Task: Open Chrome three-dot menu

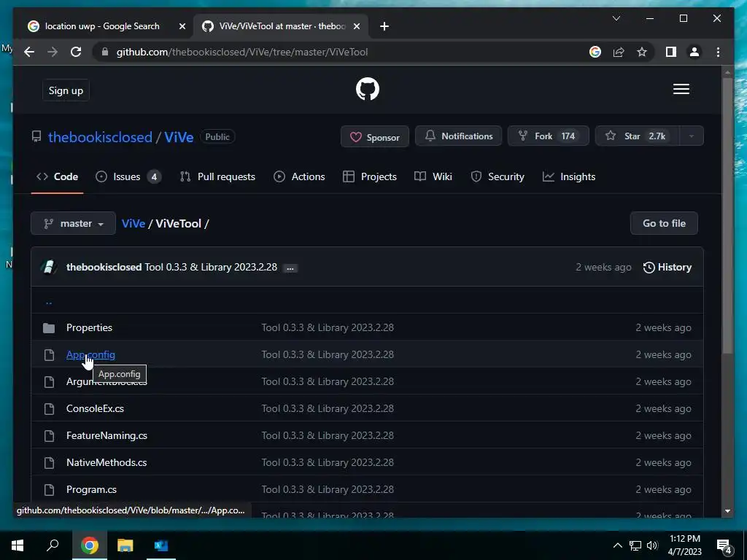Action: pos(718,52)
